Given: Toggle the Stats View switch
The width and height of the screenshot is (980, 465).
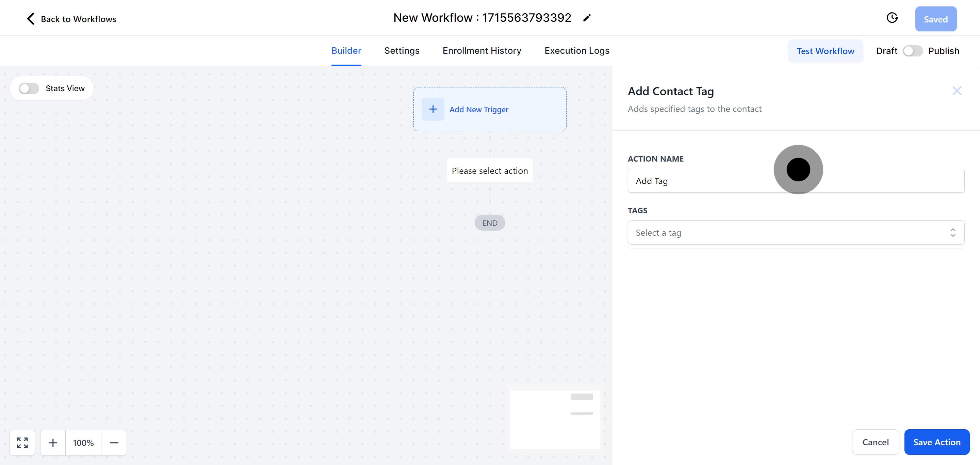Looking at the screenshot, I should (x=29, y=88).
